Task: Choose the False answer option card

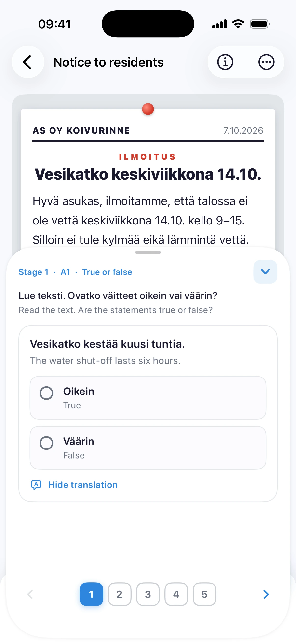Action: [148, 448]
